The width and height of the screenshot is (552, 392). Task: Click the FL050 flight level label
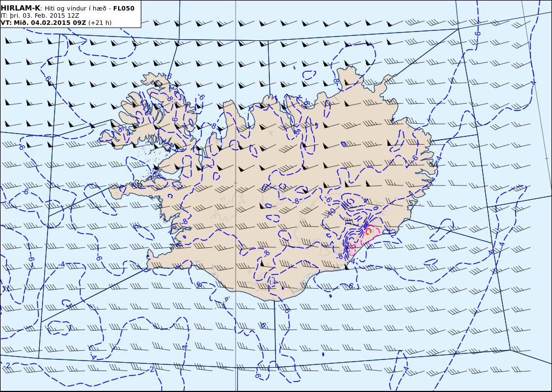pos(124,8)
